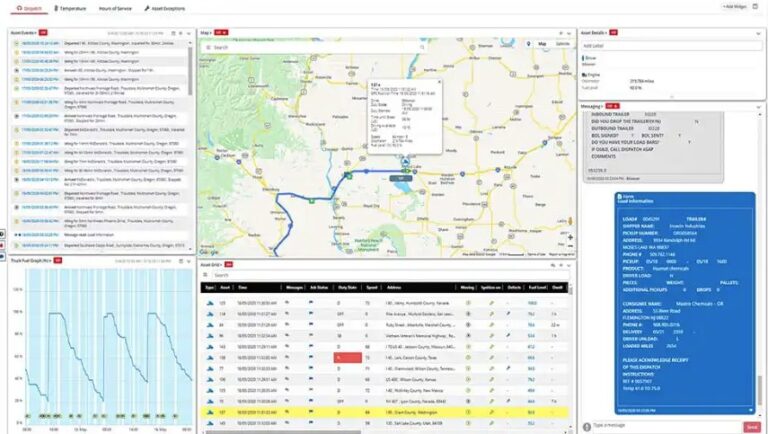Viewport: 768px width, 434px height.
Task: Click the red duty status cell
Action: point(345,357)
